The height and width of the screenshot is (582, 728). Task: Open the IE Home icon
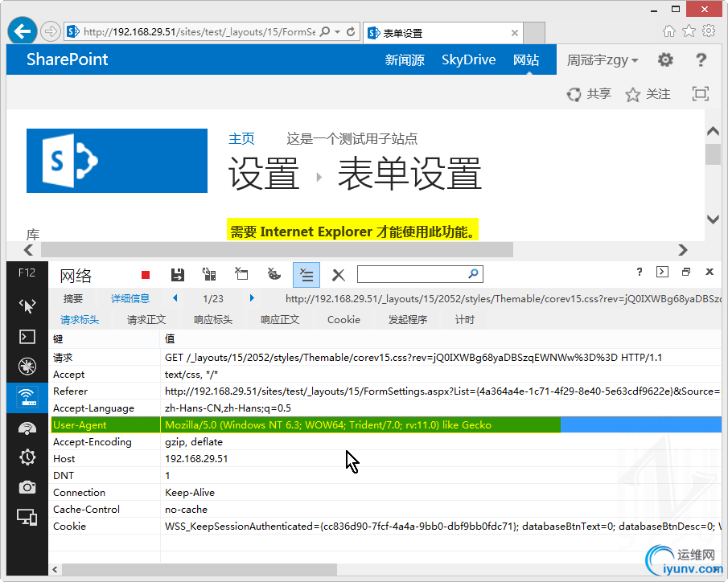(x=669, y=31)
